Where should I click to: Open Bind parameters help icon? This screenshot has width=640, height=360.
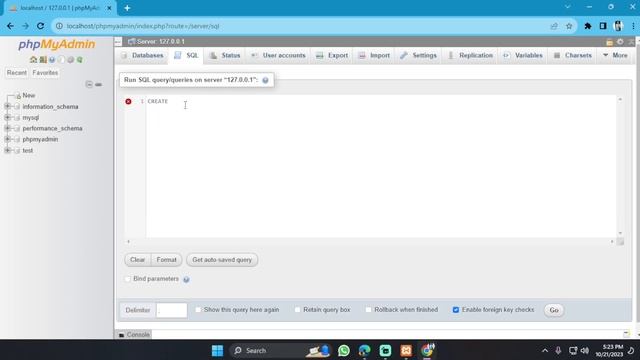186,280
